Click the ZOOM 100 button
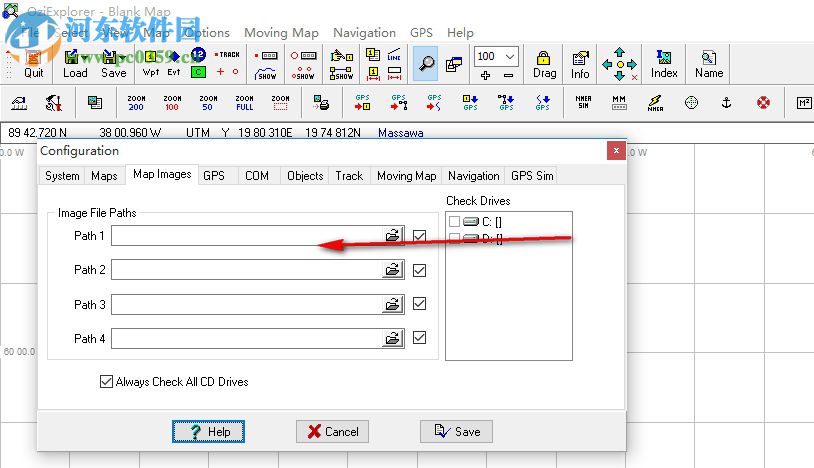 pyautogui.click(x=172, y=103)
